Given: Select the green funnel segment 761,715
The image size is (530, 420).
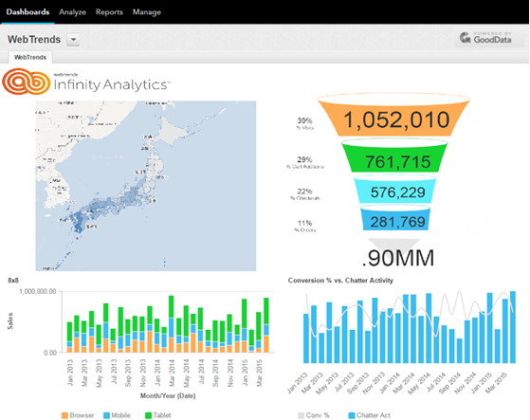Looking at the screenshot, I should tap(394, 156).
